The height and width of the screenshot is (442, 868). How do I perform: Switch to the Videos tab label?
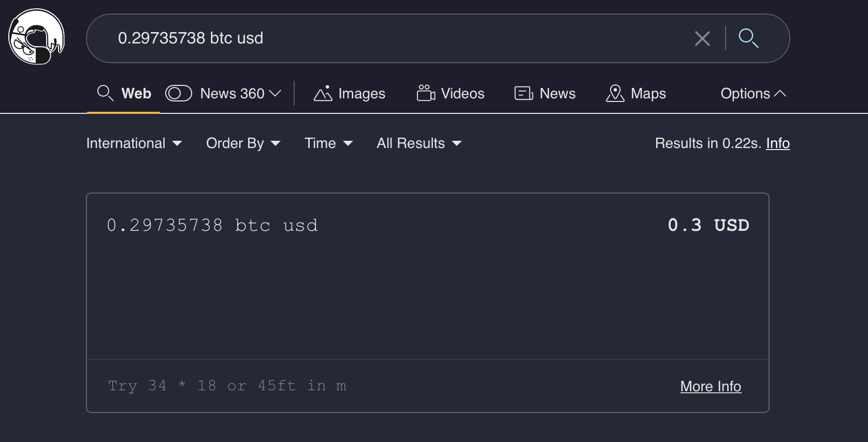point(462,93)
